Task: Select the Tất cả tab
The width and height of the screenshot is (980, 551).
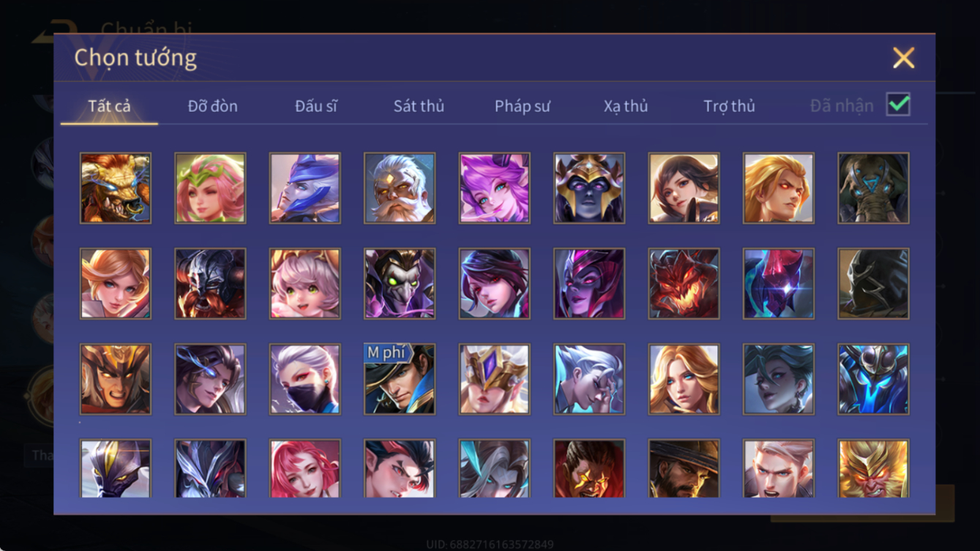Action: coord(110,106)
